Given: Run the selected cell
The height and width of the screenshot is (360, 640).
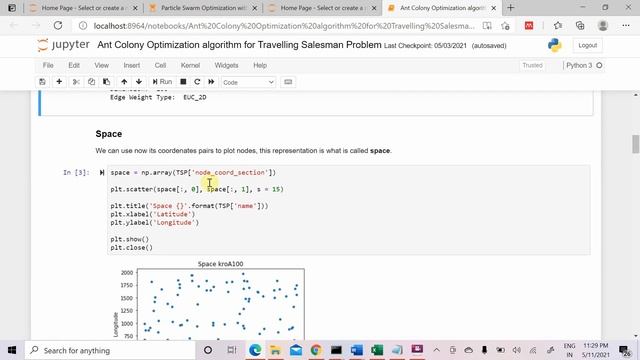Looking at the screenshot, I should (162, 82).
